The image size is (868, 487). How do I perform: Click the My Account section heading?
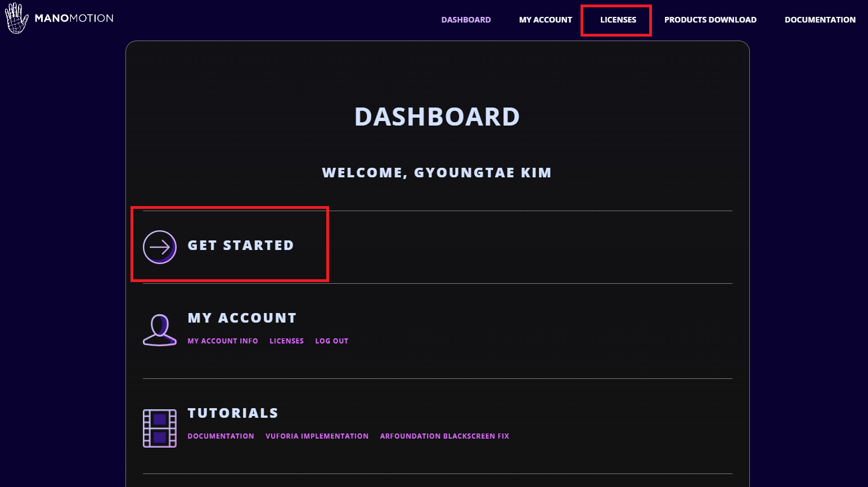pos(242,318)
